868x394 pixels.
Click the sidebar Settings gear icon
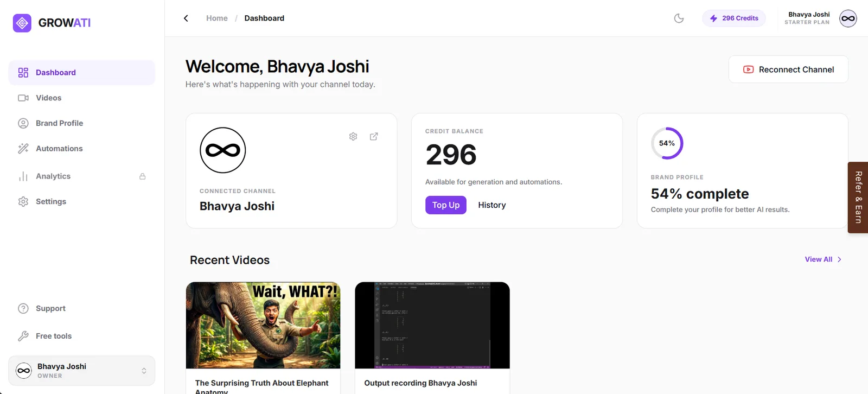23,201
